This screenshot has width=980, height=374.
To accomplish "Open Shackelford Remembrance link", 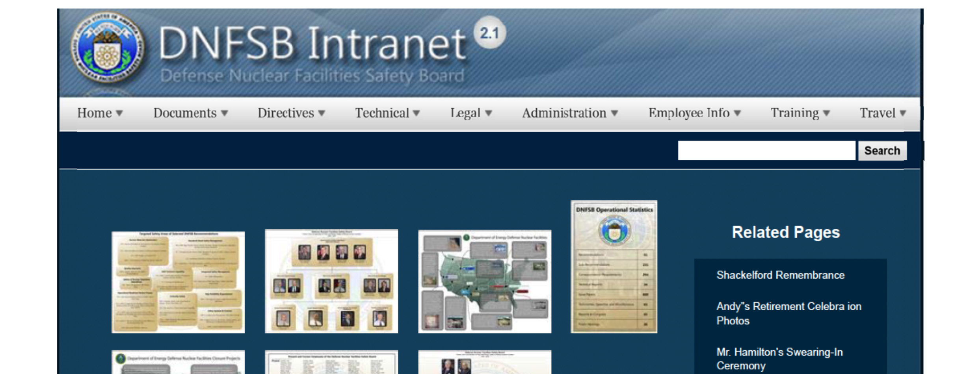I will tap(780, 275).
